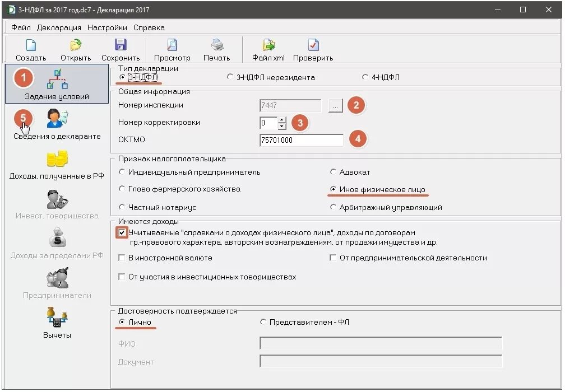Click the inspection number browse button

pos(335,106)
